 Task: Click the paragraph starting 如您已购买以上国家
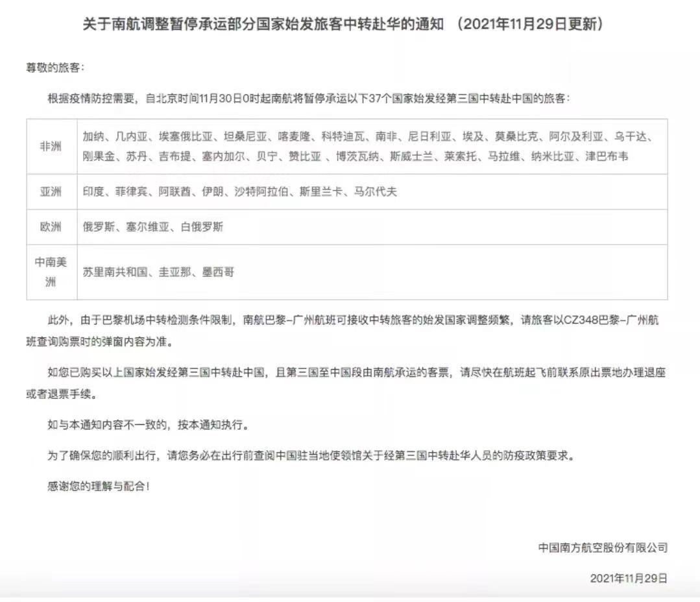(x=346, y=383)
